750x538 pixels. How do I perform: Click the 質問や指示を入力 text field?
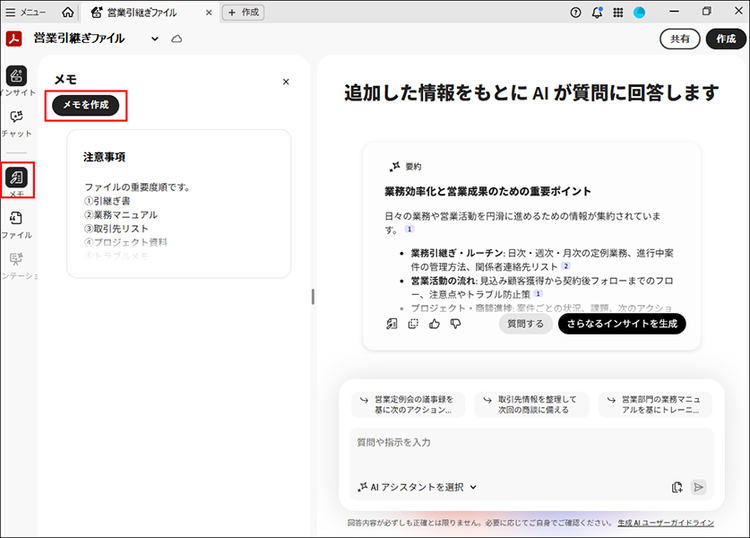click(530, 443)
